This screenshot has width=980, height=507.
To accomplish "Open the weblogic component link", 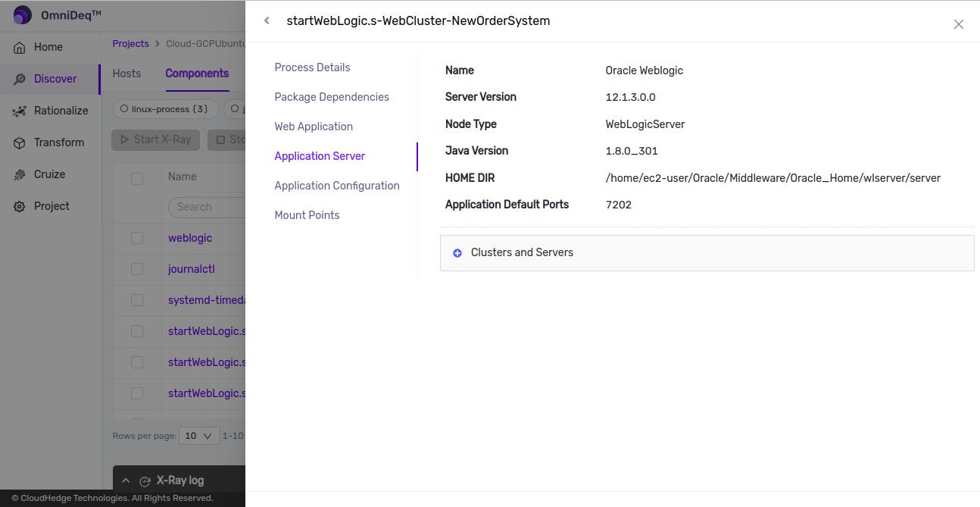I will tap(190, 238).
